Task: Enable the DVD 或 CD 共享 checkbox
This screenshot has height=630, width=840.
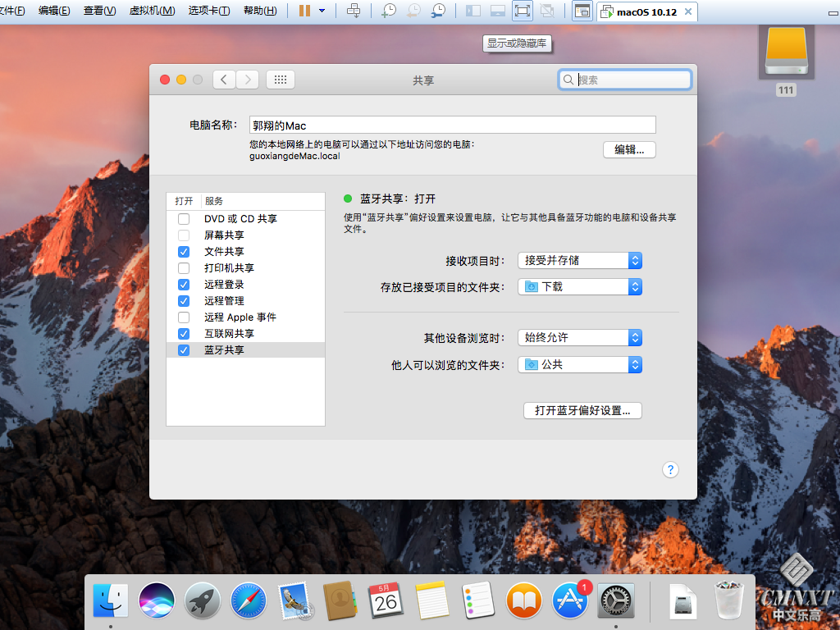Action: (184, 219)
